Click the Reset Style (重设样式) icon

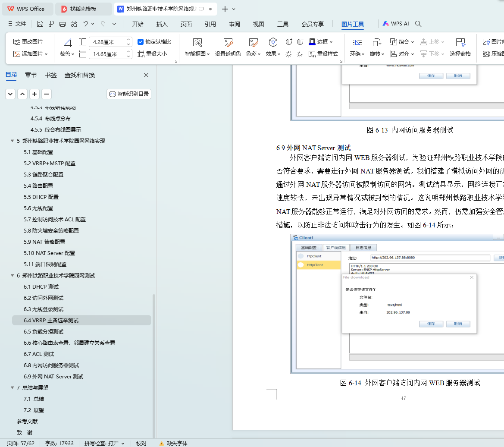click(x=323, y=54)
